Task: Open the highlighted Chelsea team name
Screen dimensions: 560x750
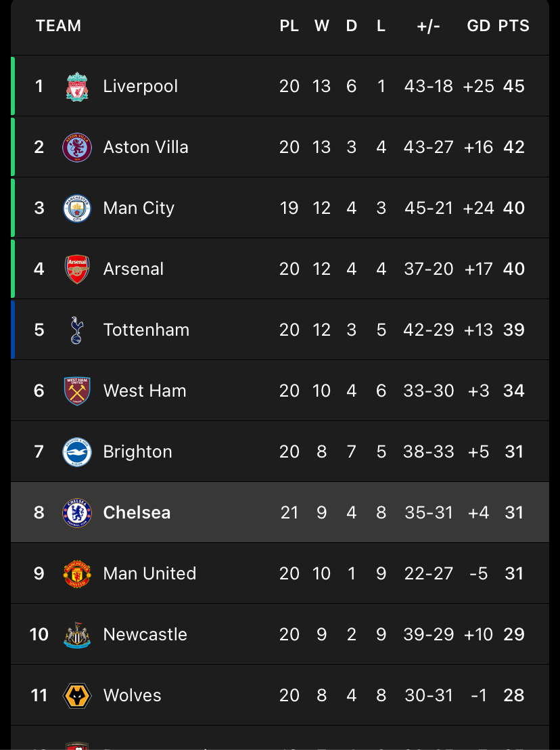Action: [137, 513]
